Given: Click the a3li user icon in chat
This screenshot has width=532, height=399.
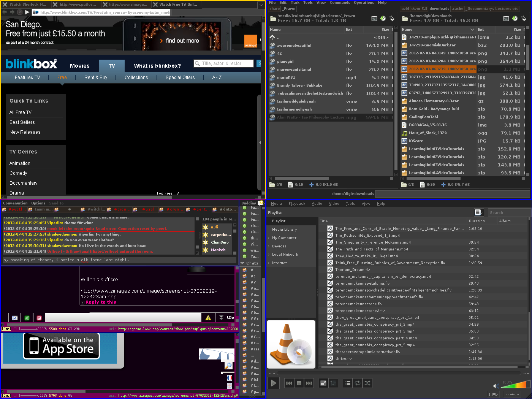Looking at the screenshot, I should [x=206, y=227].
